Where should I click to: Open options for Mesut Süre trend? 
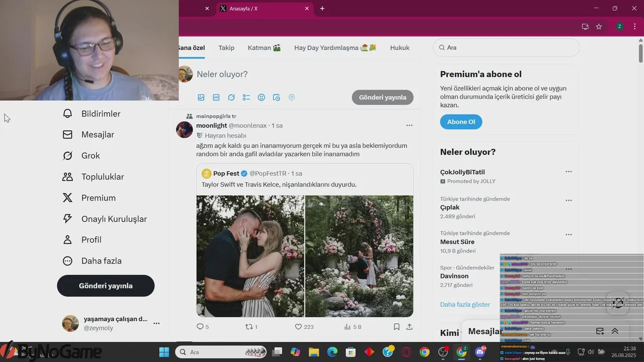click(569, 234)
